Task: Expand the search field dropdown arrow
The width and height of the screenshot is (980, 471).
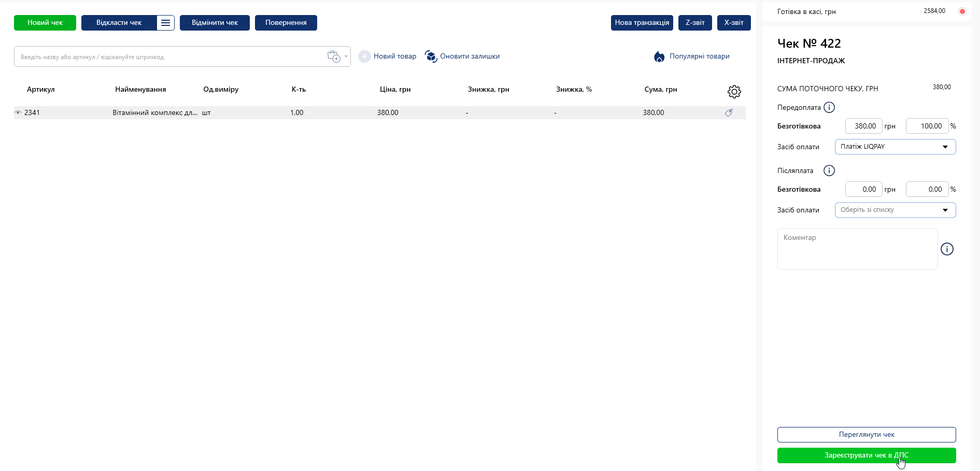Action: 346,56
